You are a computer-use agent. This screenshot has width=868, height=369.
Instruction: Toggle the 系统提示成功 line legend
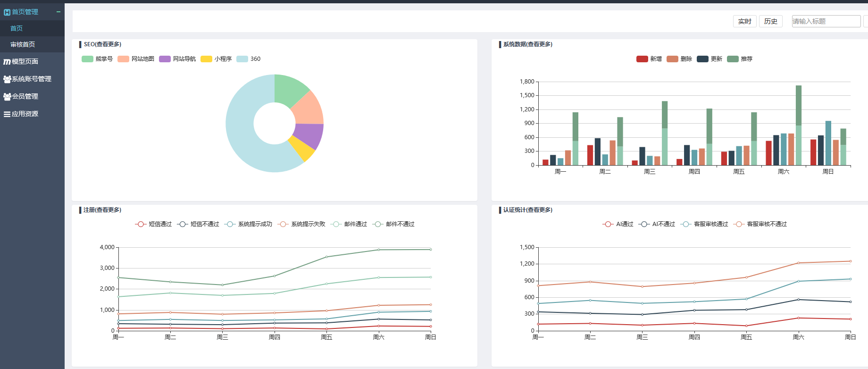click(x=248, y=224)
